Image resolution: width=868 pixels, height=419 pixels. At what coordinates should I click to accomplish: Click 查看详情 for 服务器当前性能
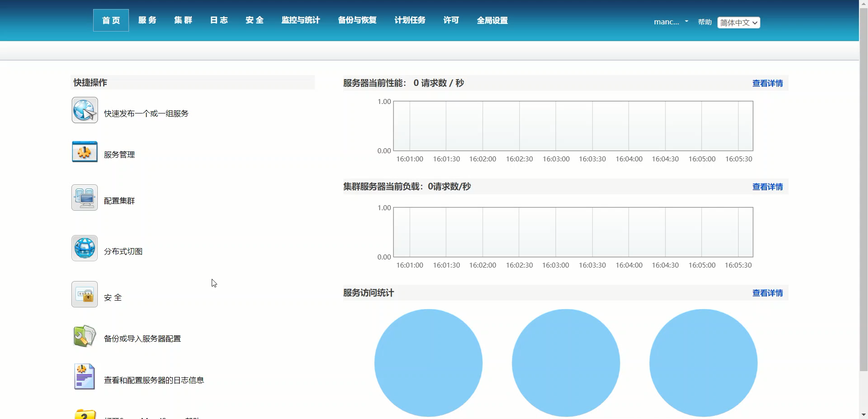[x=767, y=83]
